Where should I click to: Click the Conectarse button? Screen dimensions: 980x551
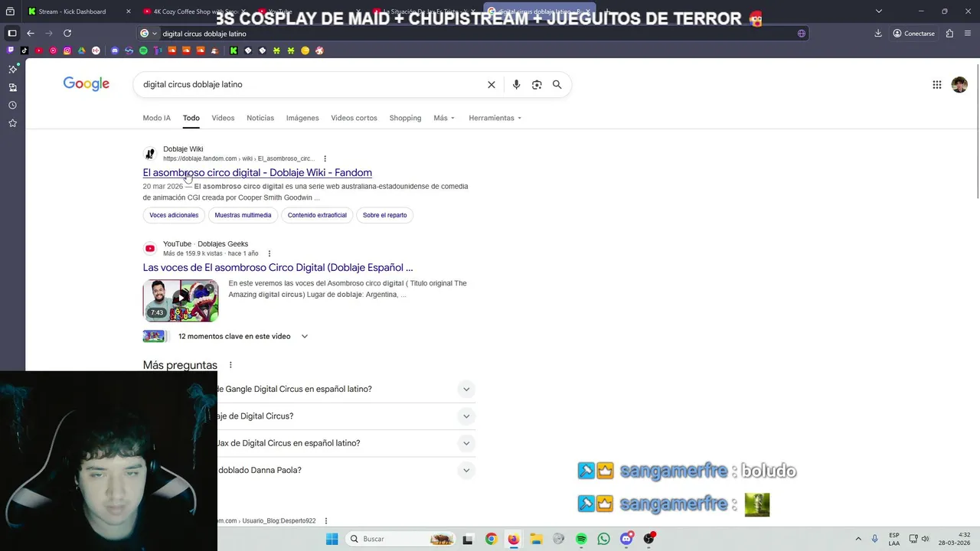click(x=913, y=34)
